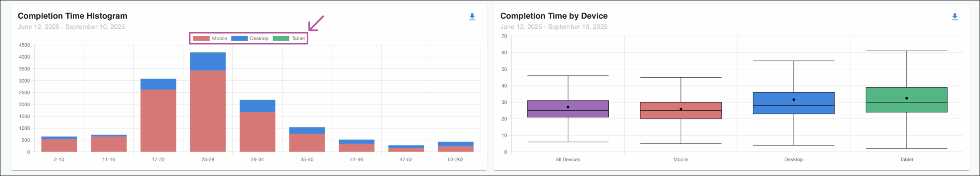Download the Completion Time by Device chart

click(x=954, y=17)
